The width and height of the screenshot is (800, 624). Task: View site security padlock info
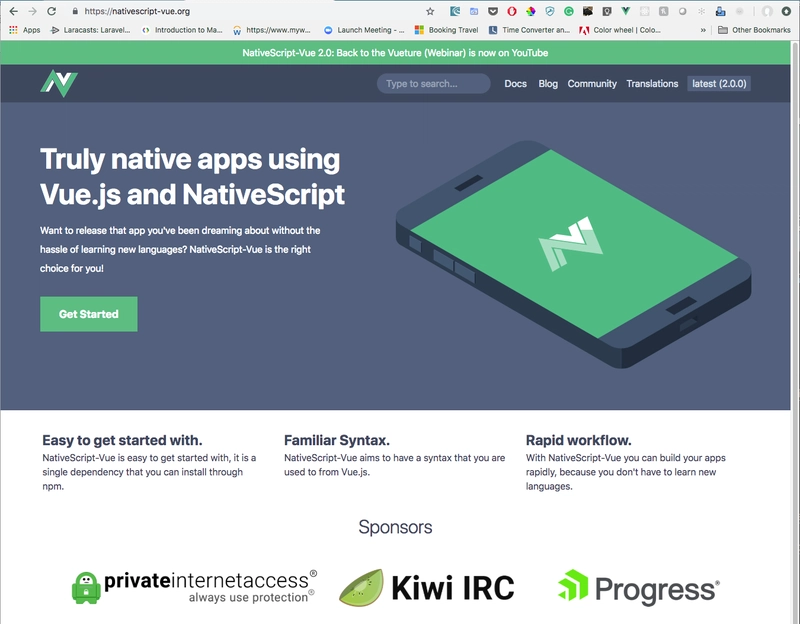tap(75, 11)
